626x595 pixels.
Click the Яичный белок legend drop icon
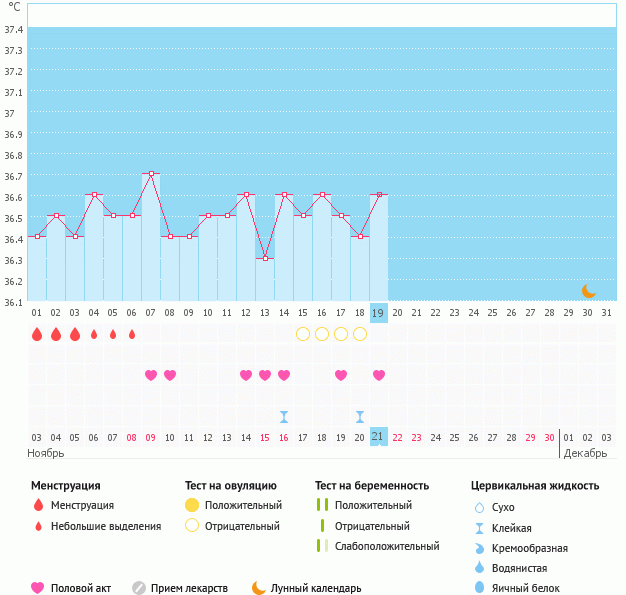[480, 588]
